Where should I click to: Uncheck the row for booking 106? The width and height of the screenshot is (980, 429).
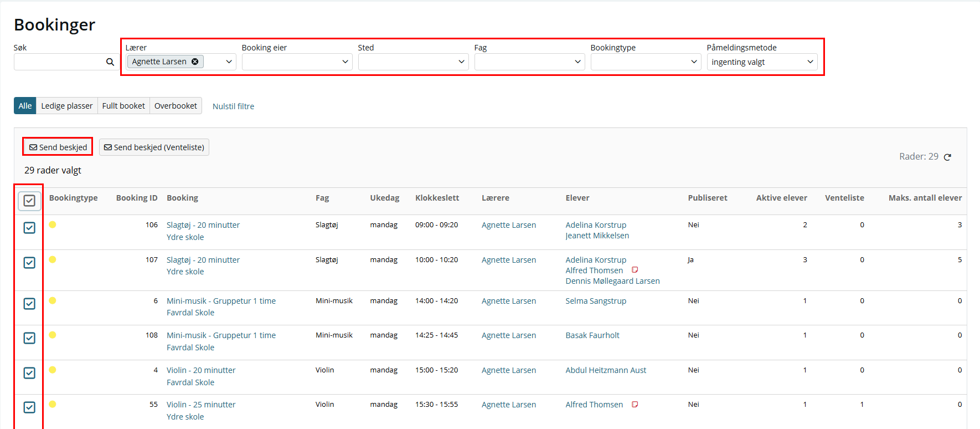[x=29, y=228]
